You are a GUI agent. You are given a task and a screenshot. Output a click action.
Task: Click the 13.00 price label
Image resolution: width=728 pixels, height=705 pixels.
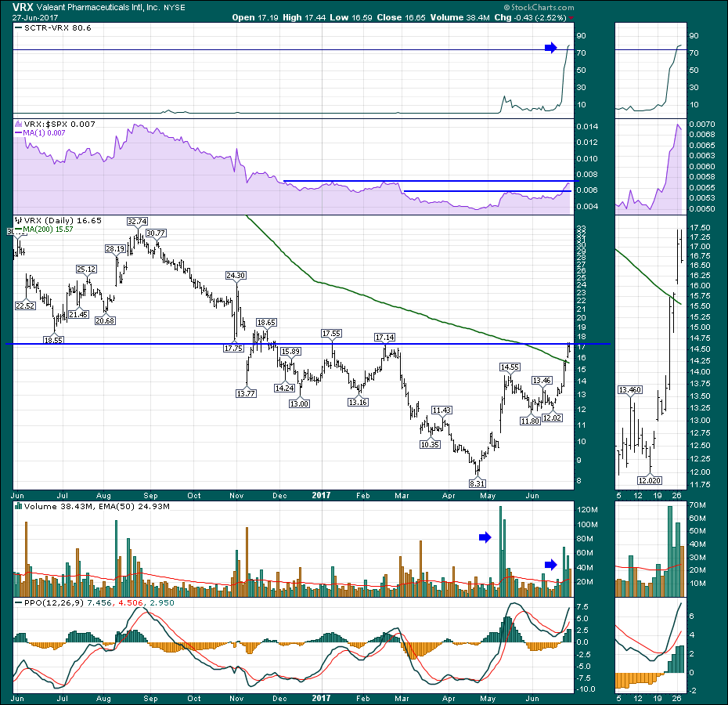tap(300, 404)
